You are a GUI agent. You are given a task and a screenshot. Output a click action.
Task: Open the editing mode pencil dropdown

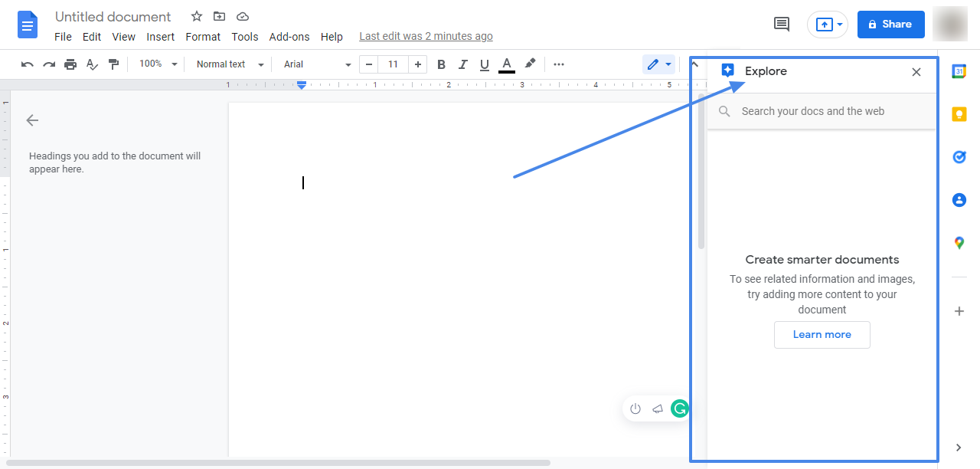click(x=658, y=64)
